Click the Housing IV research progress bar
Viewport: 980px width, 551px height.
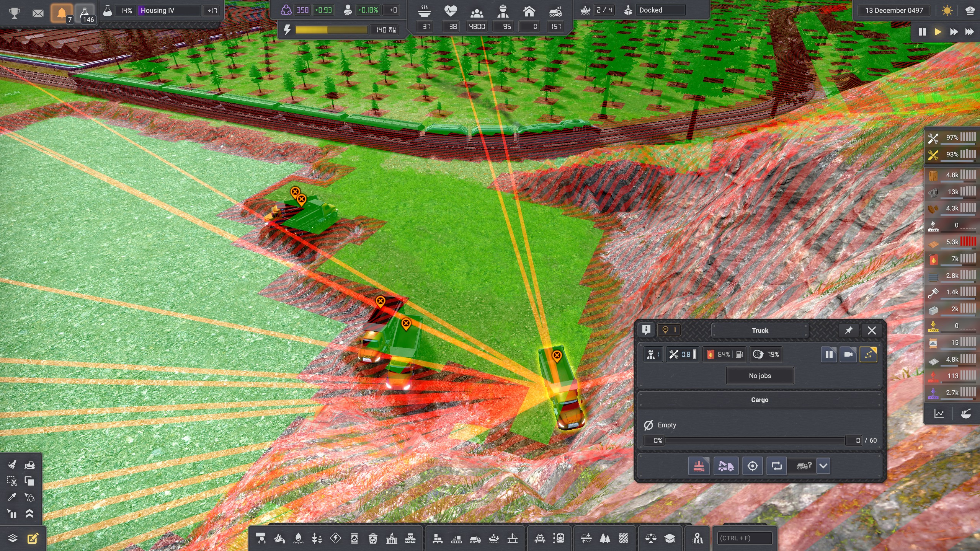(x=169, y=11)
